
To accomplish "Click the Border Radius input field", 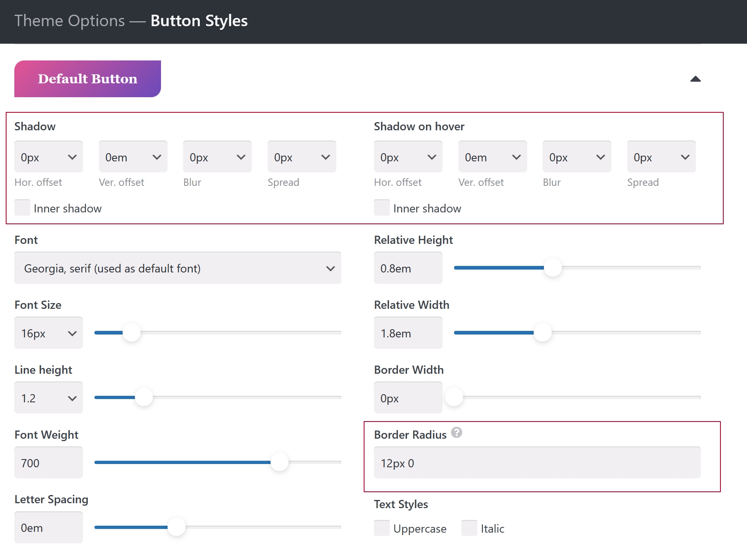I will (537, 463).
